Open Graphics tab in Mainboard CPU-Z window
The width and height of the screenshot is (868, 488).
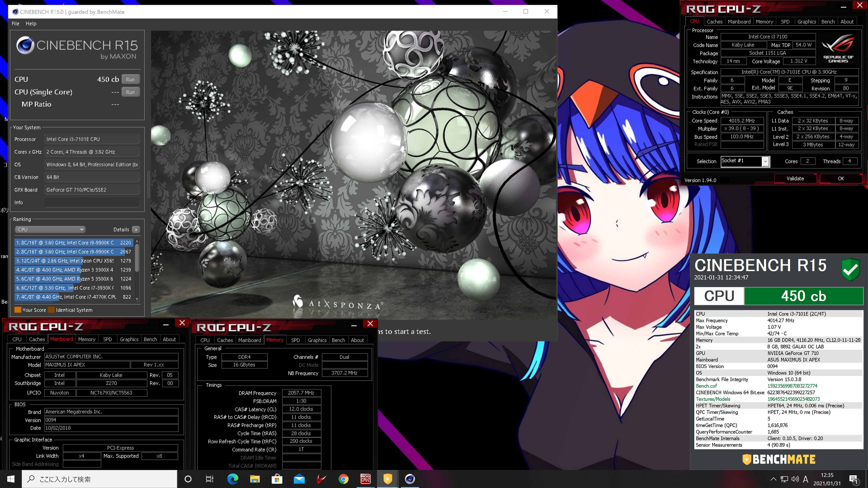(129, 339)
